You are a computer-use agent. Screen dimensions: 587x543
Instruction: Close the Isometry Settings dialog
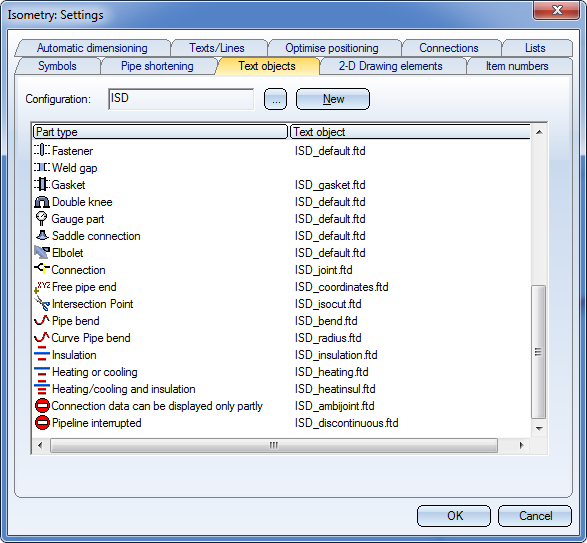click(557, 10)
